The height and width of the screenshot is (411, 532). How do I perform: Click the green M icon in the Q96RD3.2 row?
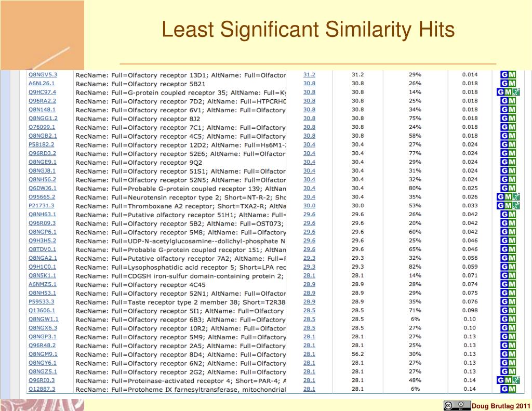[512, 153]
